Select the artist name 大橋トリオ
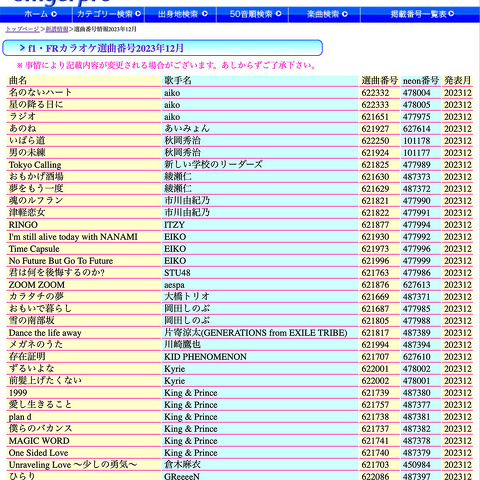The height and width of the screenshot is (480, 480). (187, 296)
